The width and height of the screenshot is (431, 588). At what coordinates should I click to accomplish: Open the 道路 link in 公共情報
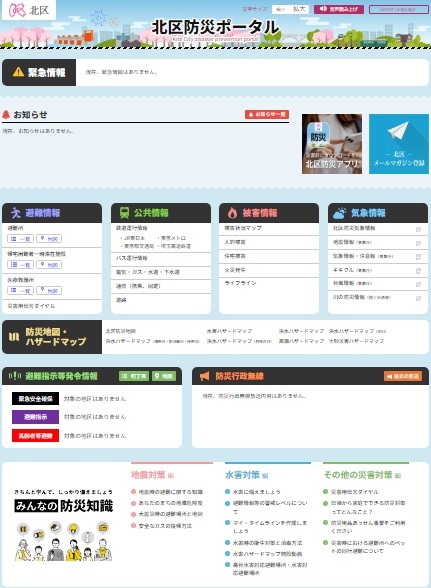(x=121, y=300)
